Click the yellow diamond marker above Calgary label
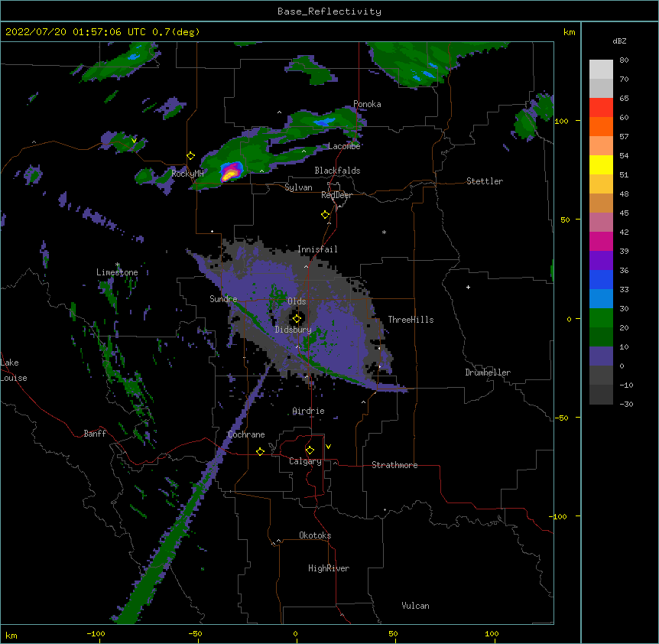The image size is (659, 644). (x=310, y=450)
